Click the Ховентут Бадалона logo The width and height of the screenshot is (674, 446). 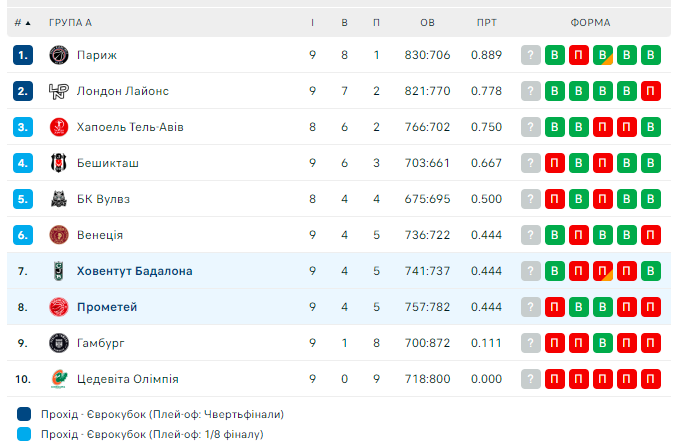coord(58,271)
